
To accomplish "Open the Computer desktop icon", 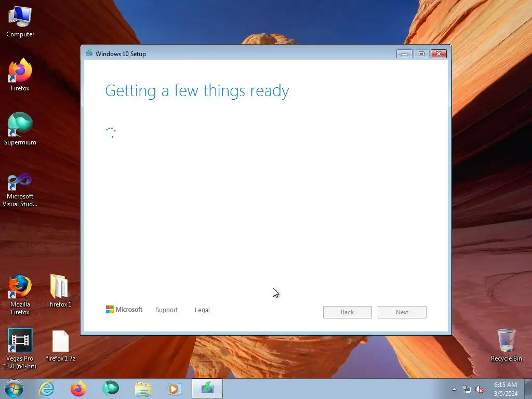I will point(20,21).
